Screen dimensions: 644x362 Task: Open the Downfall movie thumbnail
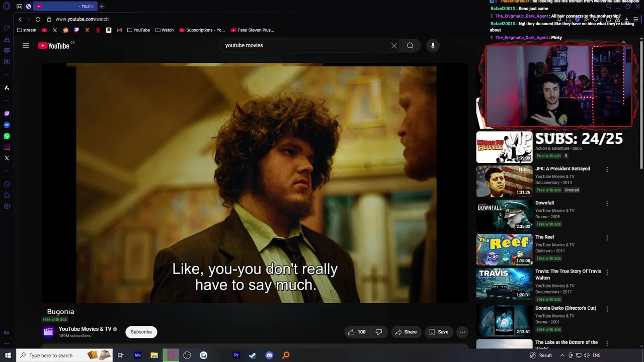pyautogui.click(x=504, y=216)
